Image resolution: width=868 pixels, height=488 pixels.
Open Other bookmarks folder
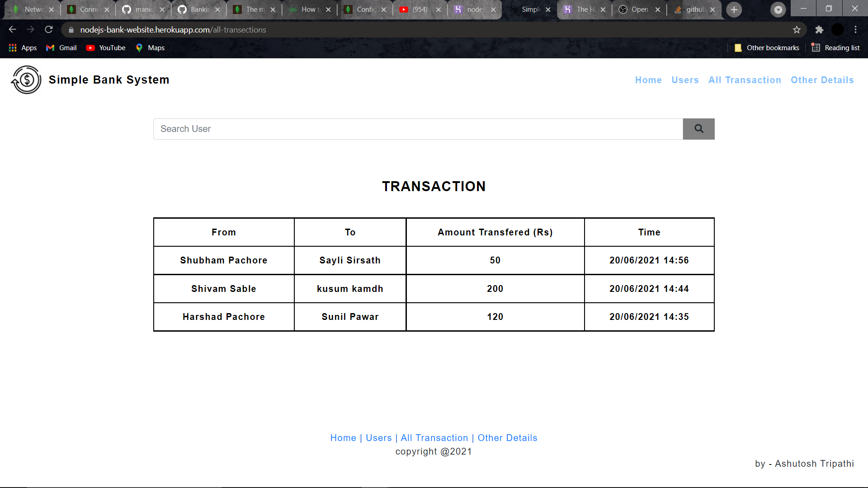point(767,48)
